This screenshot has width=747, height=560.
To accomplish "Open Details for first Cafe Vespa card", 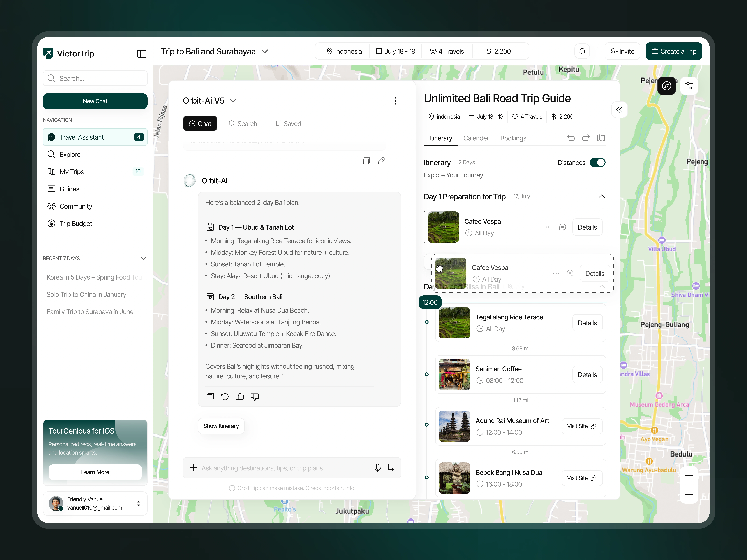I will (x=587, y=227).
